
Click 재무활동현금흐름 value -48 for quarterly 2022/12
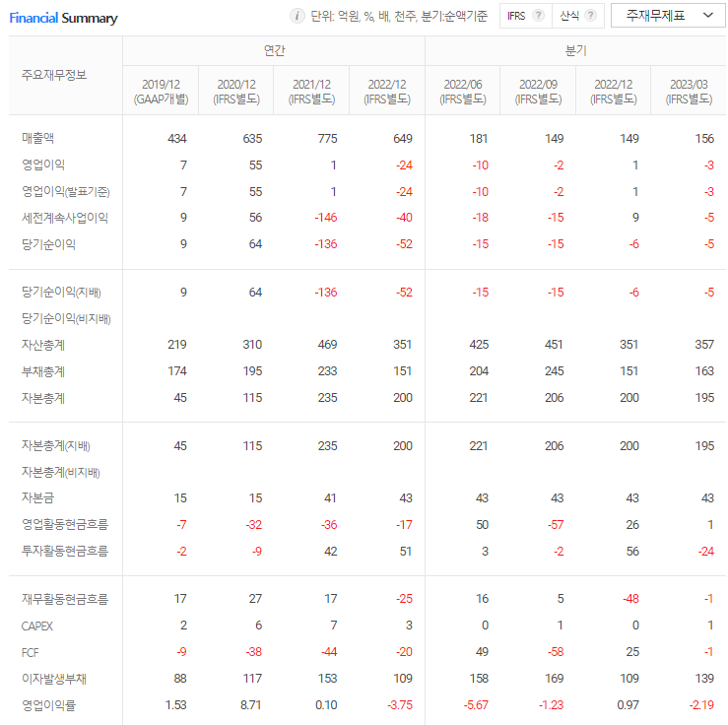pyautogui.click(x=630, y=598)
